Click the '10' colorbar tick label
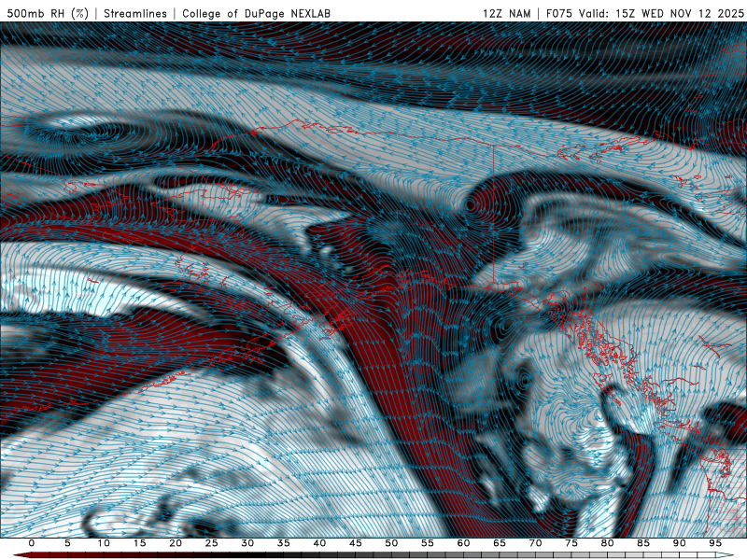 (x=104, y=543)
